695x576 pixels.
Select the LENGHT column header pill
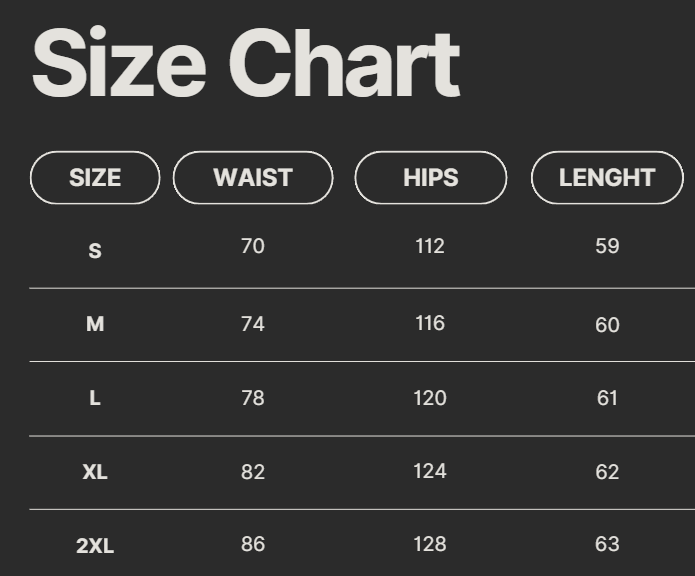607,178
